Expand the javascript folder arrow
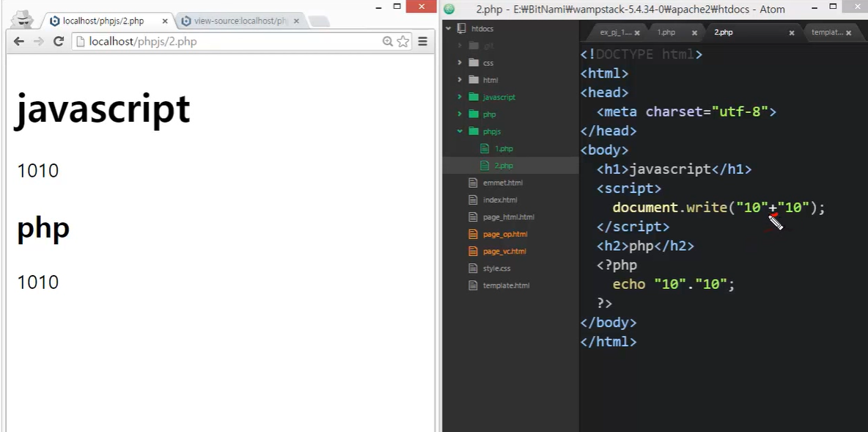The image size is (868, 432). click(460, 97)
